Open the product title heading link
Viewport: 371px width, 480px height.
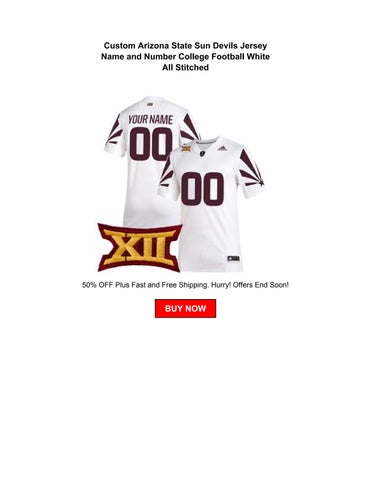tap(185, 56)
